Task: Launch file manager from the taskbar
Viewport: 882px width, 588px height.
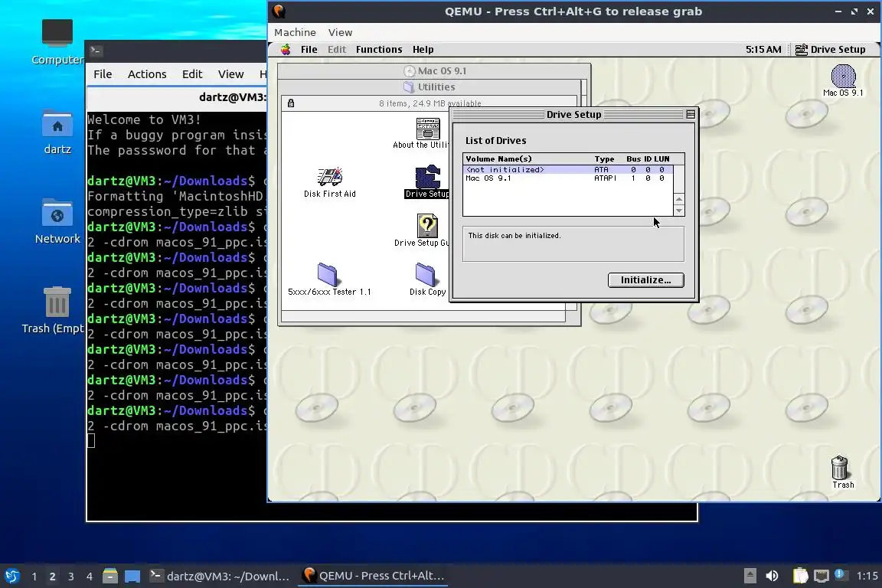Action: point(110,576)
